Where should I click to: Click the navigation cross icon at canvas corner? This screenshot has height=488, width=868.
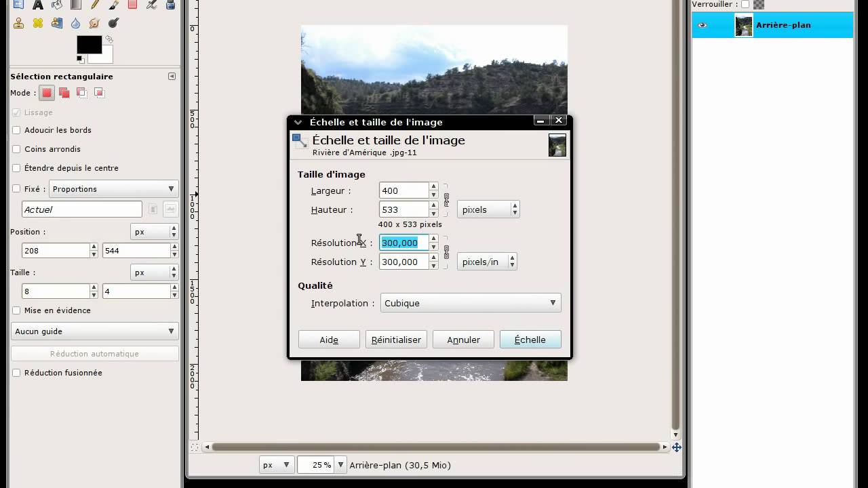point(676,447)
